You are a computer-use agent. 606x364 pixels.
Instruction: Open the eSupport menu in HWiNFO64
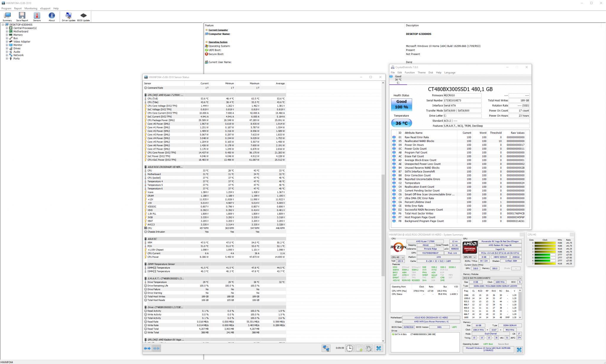(x=45, y=9)
